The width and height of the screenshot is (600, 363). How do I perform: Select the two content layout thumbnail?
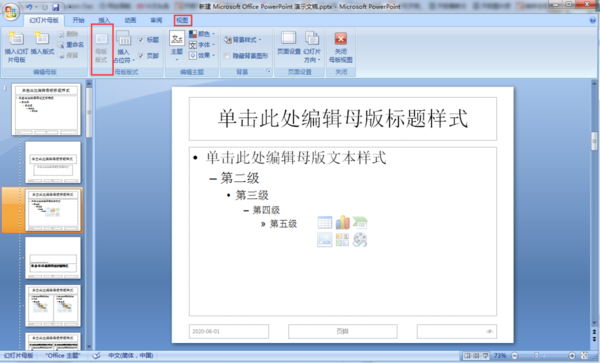click(53, 306)
